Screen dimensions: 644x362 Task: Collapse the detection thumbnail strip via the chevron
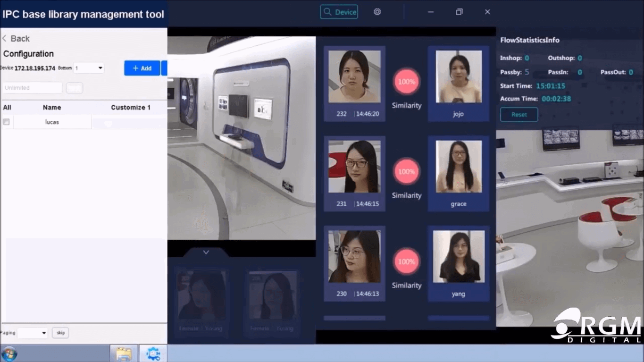205,252
